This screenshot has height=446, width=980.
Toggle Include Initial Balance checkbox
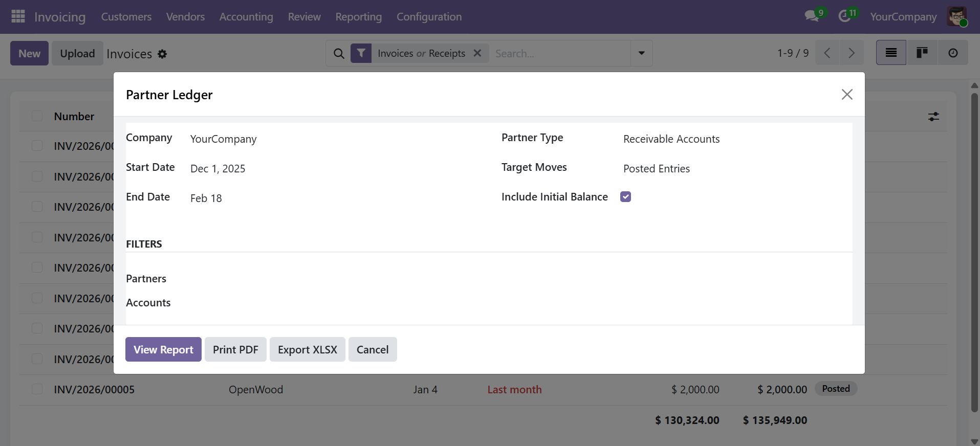point(625,197)
